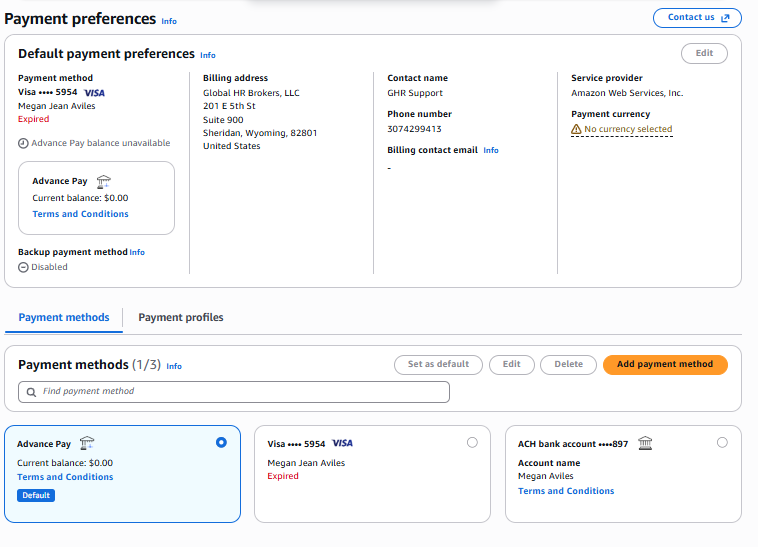Click the external link icon in Contact us

(725, 18)
